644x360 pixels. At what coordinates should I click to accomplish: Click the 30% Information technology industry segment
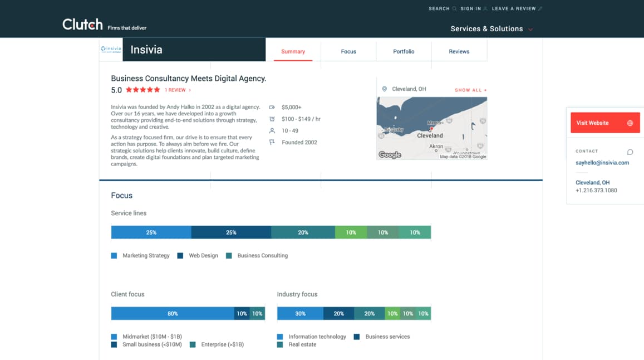[x=300, y=314]
